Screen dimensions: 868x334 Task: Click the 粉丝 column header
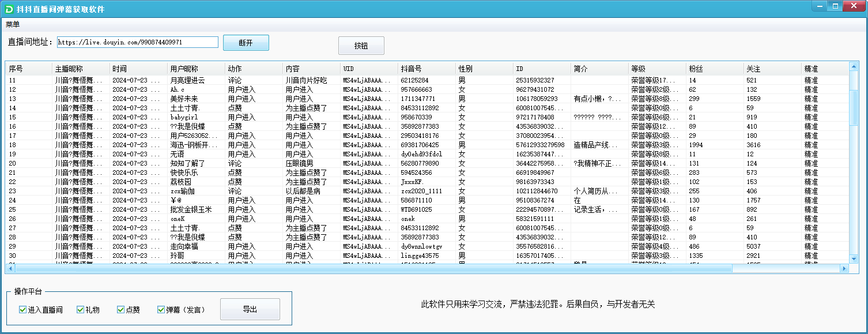click(715, 69)
